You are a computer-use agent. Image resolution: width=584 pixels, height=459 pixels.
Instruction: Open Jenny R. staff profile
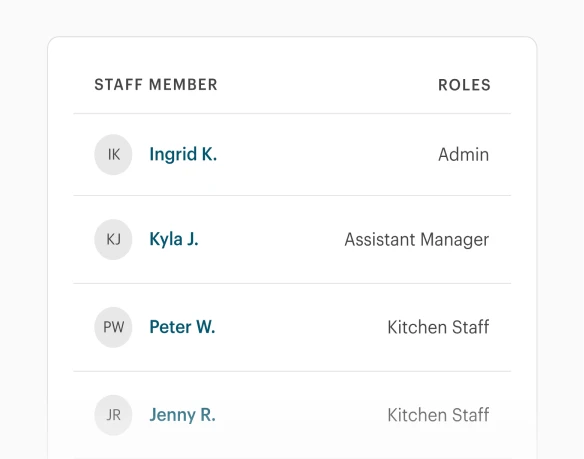[182, 415]
